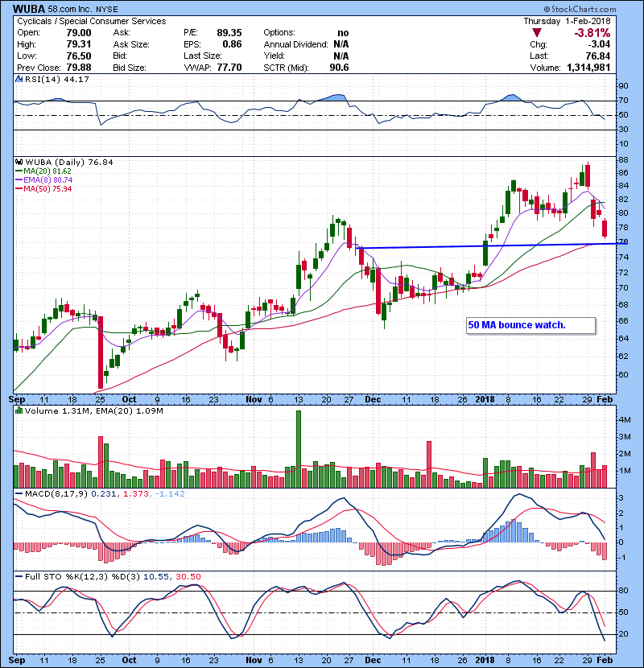
Task: Click the EPS value 0.86
Action: point(233,44)
